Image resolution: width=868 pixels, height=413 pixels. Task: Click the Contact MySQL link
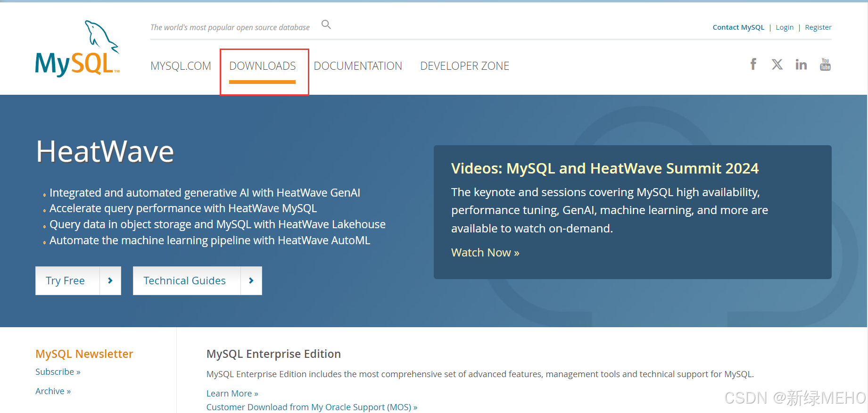[738, 27]
